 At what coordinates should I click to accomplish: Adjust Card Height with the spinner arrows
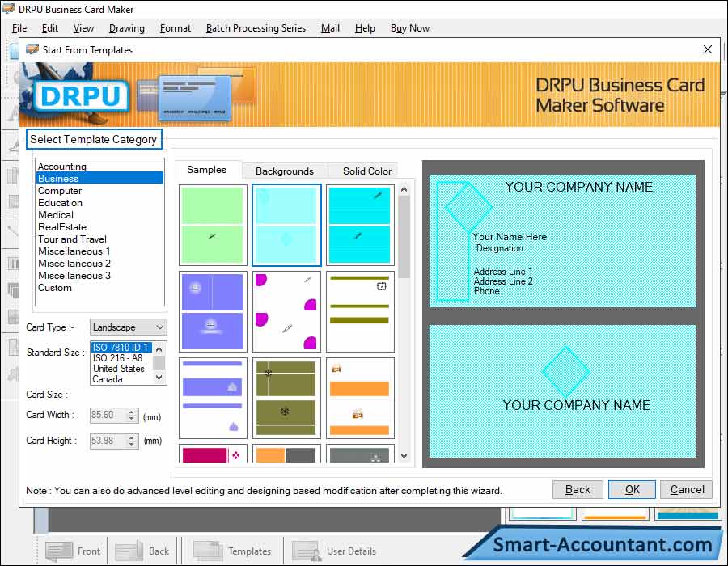click(x=132, y=441)
